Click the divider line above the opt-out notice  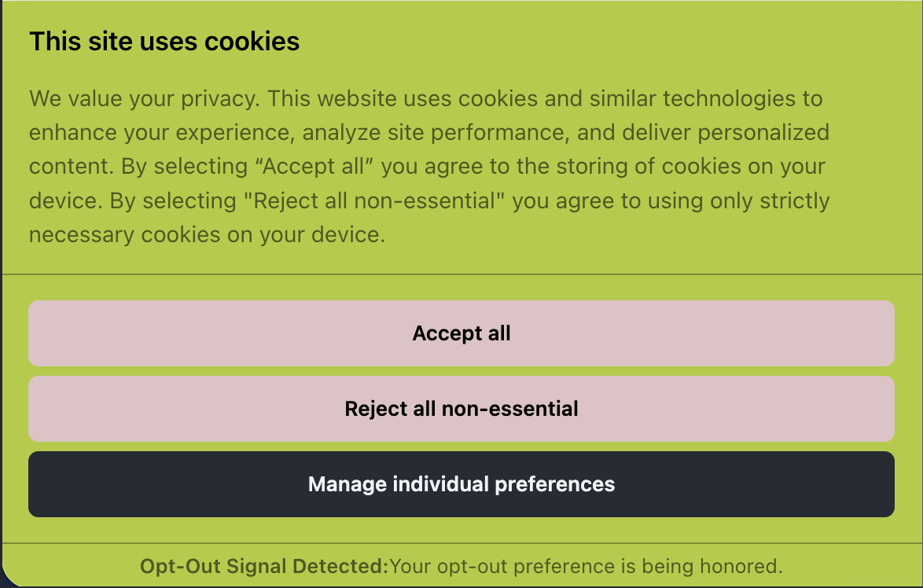(461, 543)
